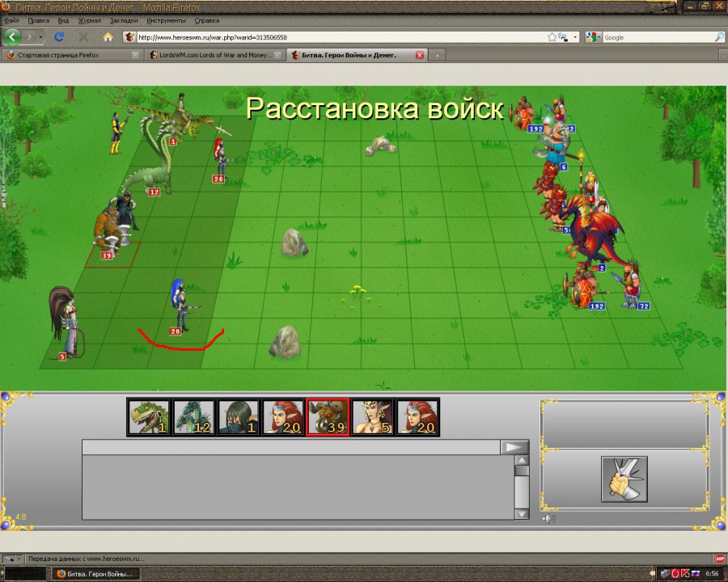
Task: Select the whip sorceress unit labeled 5
Action: point(66,323)
